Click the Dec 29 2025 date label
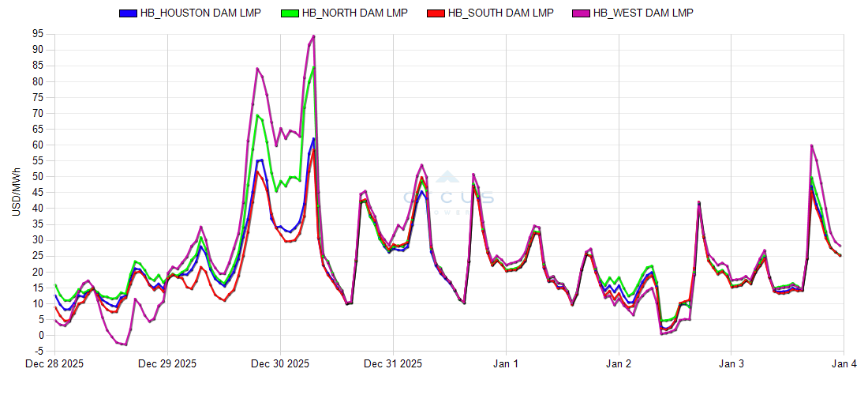 click(167, 364)
